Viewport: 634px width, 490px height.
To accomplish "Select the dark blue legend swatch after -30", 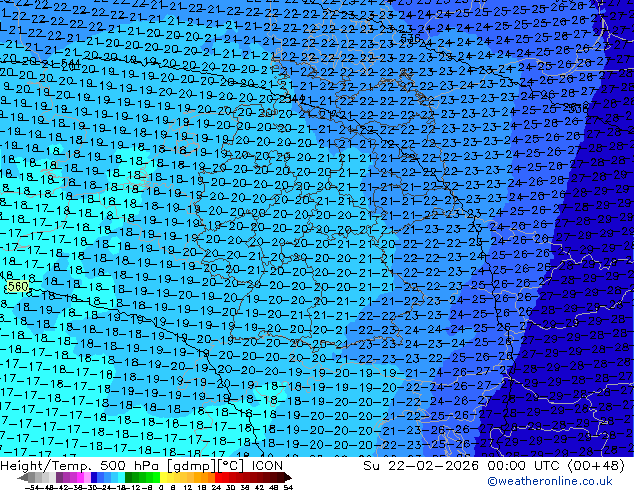I will point(94,477).
